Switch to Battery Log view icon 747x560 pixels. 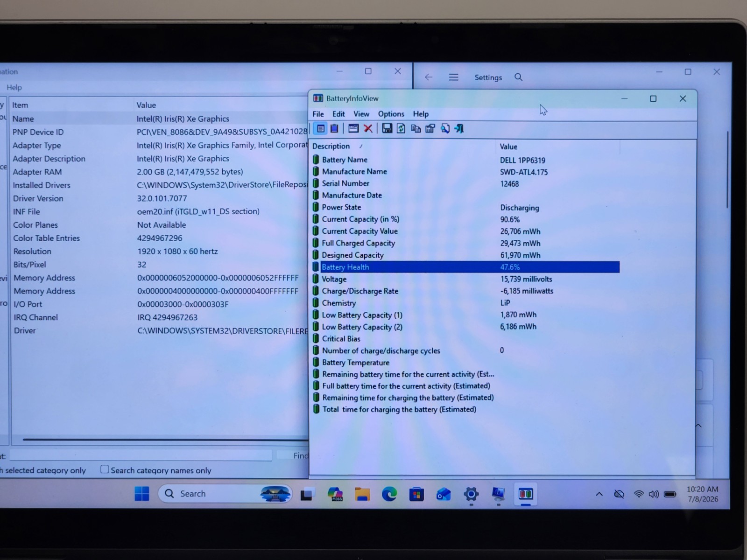click(x=334, y=128)
